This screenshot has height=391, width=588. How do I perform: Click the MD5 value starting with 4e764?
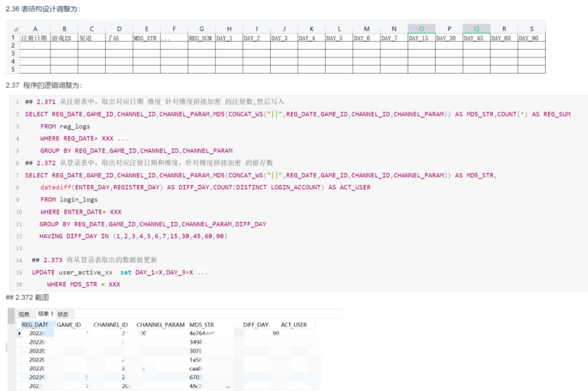pyautogui.click(x=202, y=333)
